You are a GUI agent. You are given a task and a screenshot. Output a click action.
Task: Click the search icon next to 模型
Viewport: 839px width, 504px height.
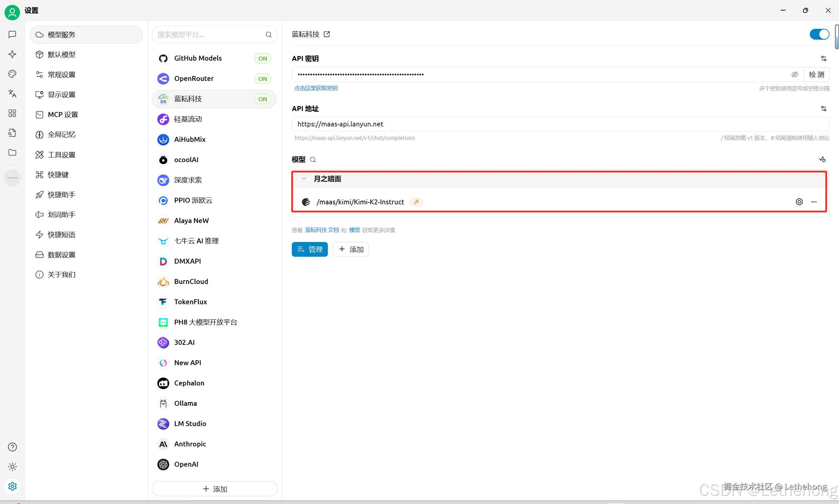pyautogui.click(x=313, y=159)
